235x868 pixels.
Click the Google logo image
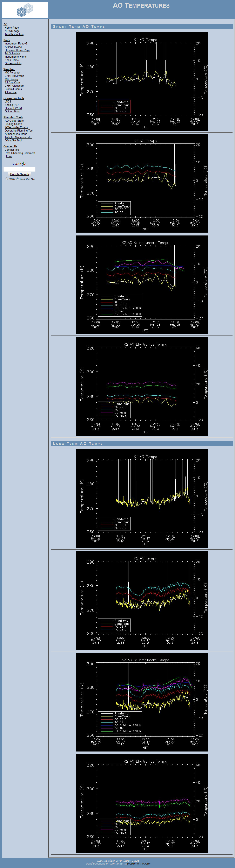(x=19, y=164)
